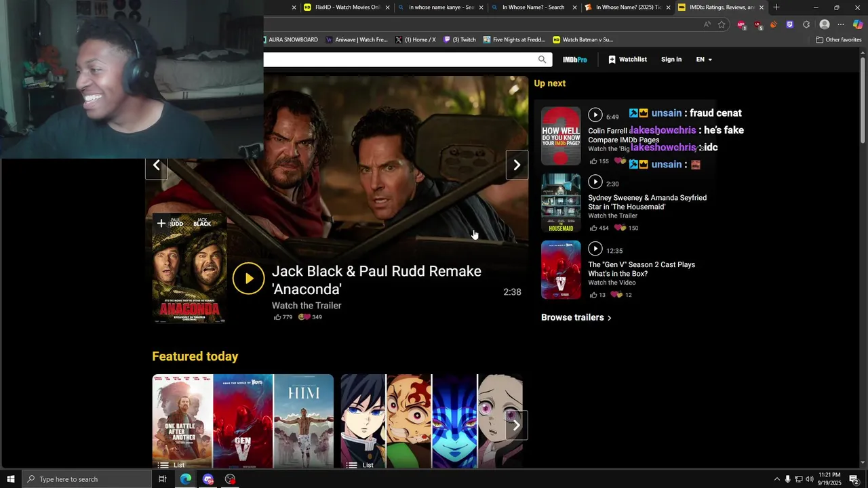This screenshot has width=868, height=488.
Task: Click the heart reactions on Gen V video (12)
Action: click(x=623, y=295)
